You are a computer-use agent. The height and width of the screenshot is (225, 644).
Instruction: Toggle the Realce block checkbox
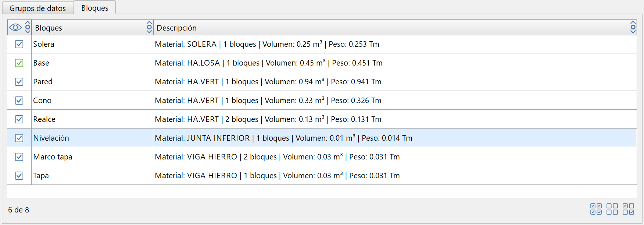tap(19, 119)
